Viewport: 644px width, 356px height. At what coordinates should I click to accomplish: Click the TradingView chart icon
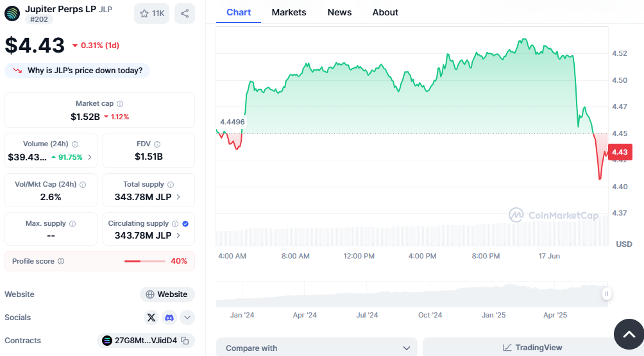[x=507, y=348]
